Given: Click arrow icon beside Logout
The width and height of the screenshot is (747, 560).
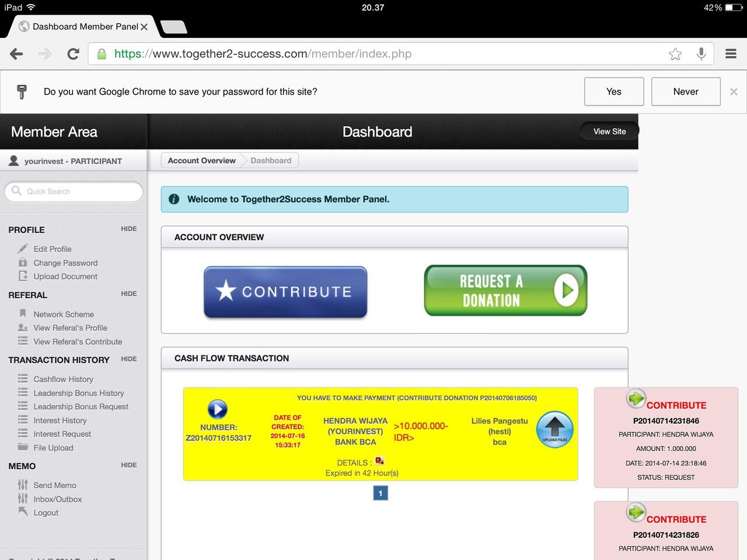Looking at the screenshot, I should point(23,512).
